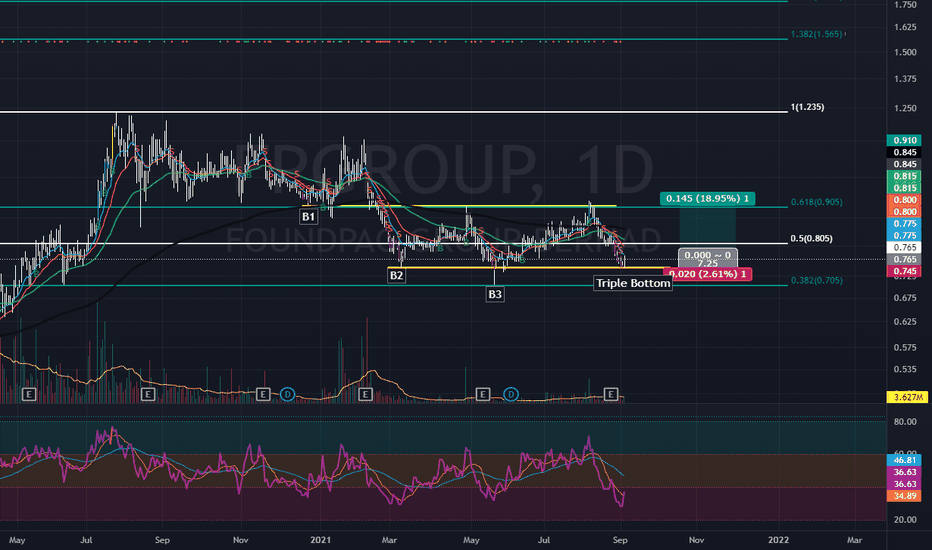Click the red 0.745 price tag
This screenshot has height=550, width=932.
904,271
